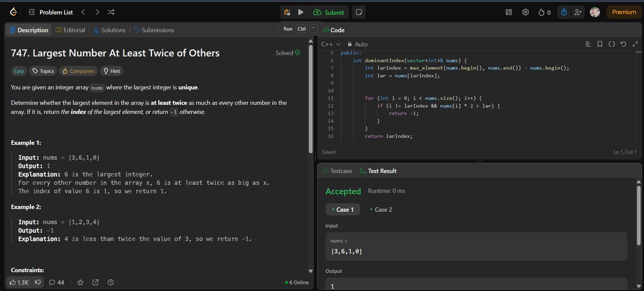
Task: Reveal the Hint
Action: pos(111,71)
